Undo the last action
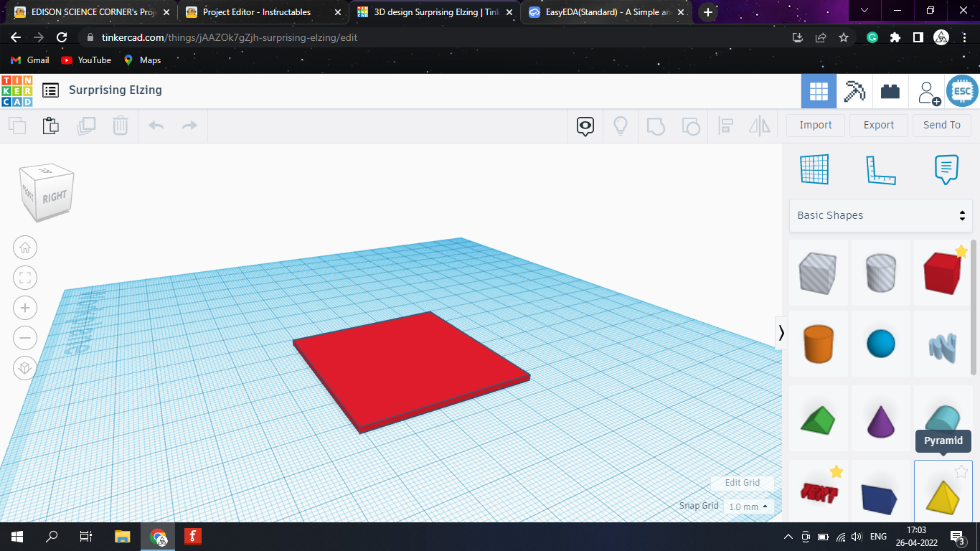The image size is (980, 551). coord(156,126)
